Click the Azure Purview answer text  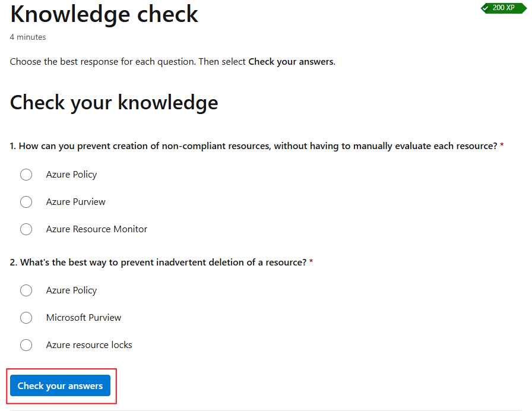tap(75, 202)
